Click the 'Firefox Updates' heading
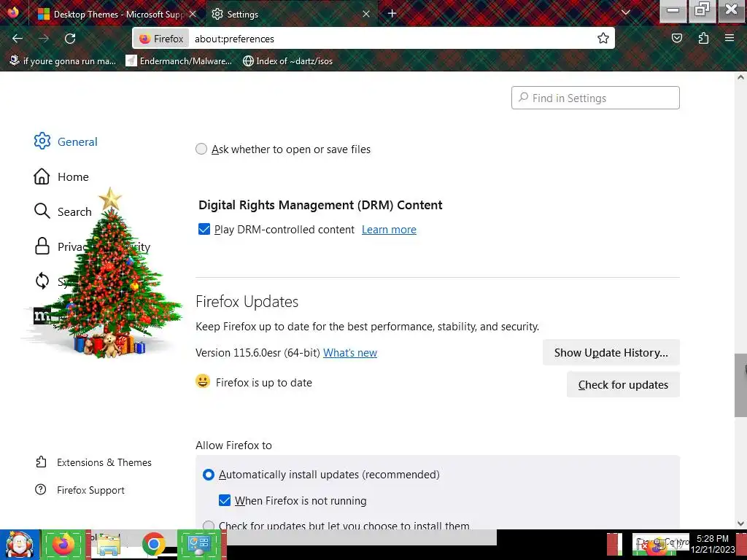 click(247, 301)
